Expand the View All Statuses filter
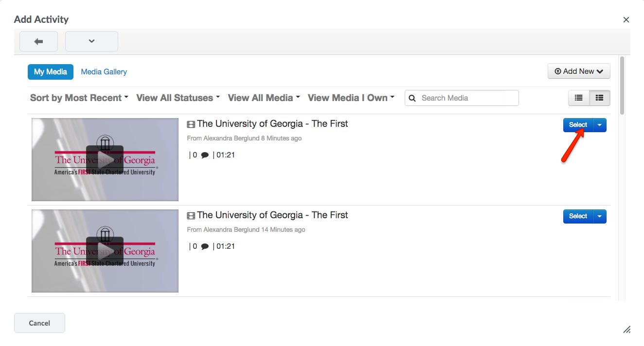The width and height of the screenshot is (644, 346). pos(178,98)
